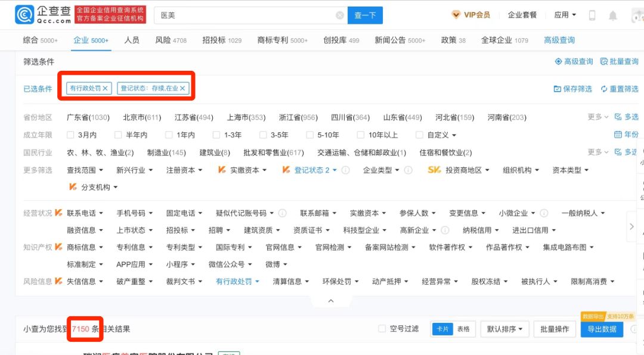Image resolution: width=644 pixels, height=355 pixels.
Task: Click the 重置筛选 reset icon
Action: [604, 89]
